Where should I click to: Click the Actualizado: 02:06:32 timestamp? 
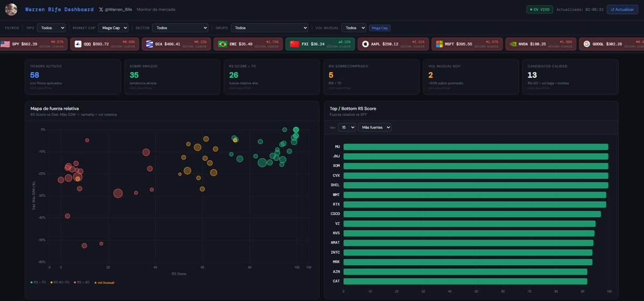pyautogui.click(x=580, y=10)
